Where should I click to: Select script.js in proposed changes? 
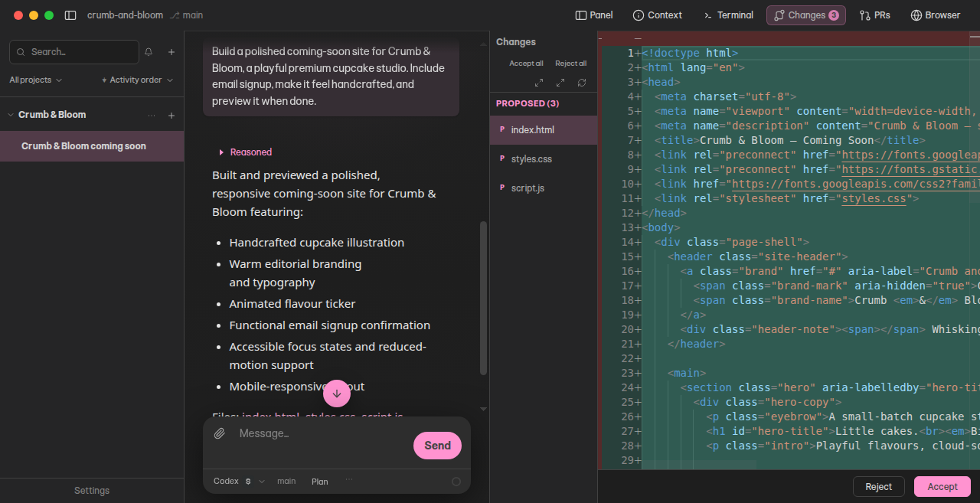point(544,188)
